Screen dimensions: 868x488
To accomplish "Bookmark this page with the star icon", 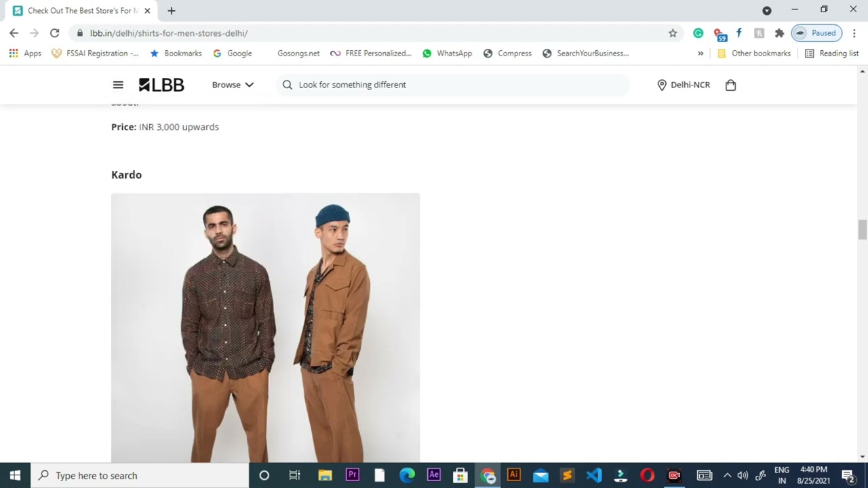I will tap(672, 33).
